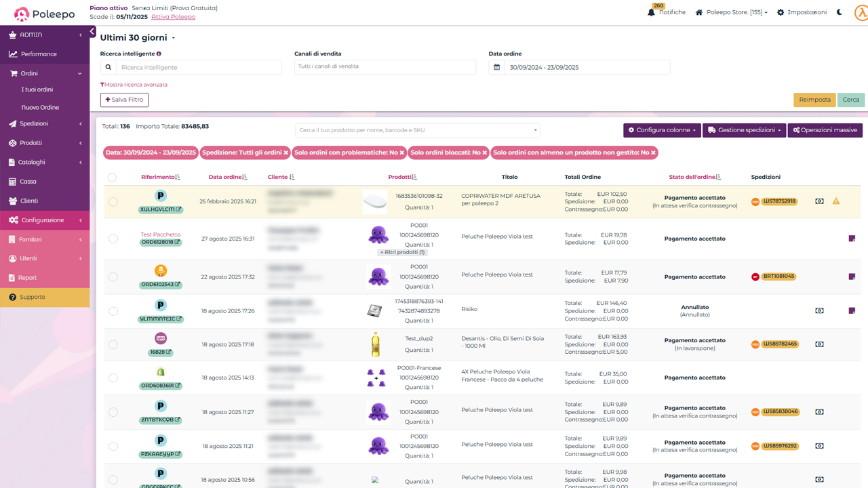The width and height of the screenshot is (868, 488).
Task: Remove the Spedizione: Tutti gli ordini filter
Action: [286, 153]
